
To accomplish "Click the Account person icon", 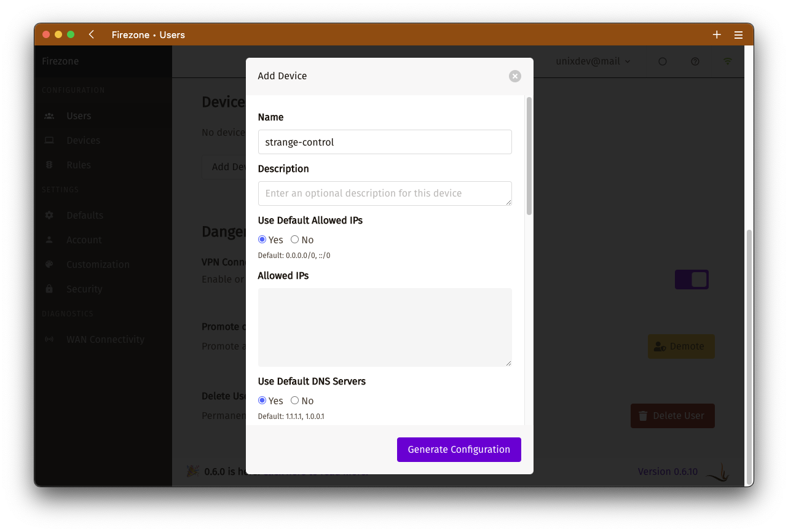I will point(49,240).
